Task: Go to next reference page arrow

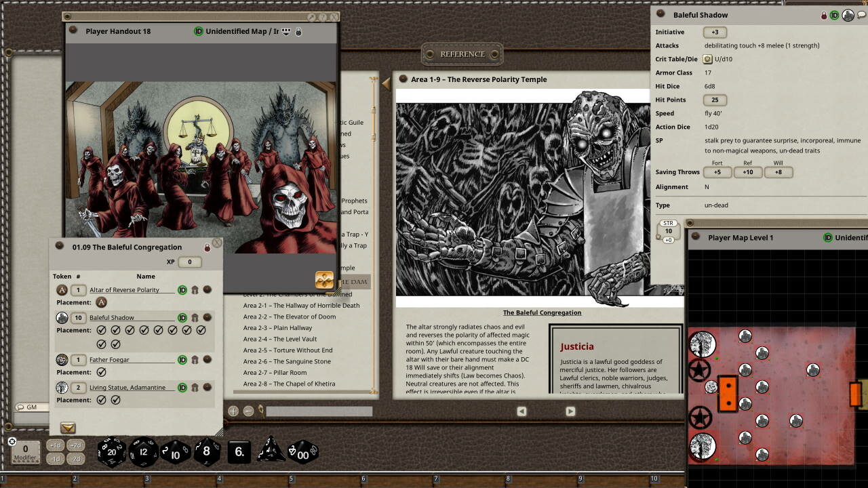Action: pyautogui.click(x=570, y=411)
